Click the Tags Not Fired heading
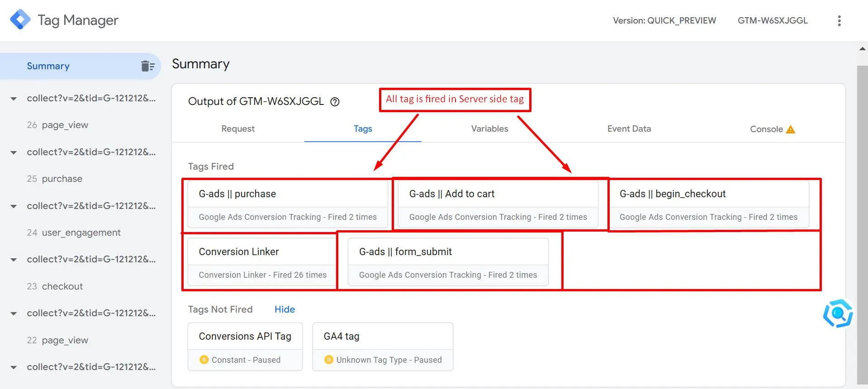The image size is (868, 389). (220, 309)
